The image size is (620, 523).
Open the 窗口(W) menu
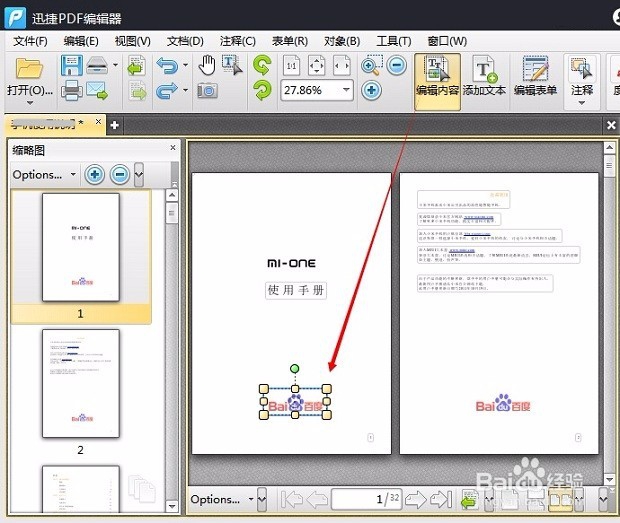pos(447,41)
